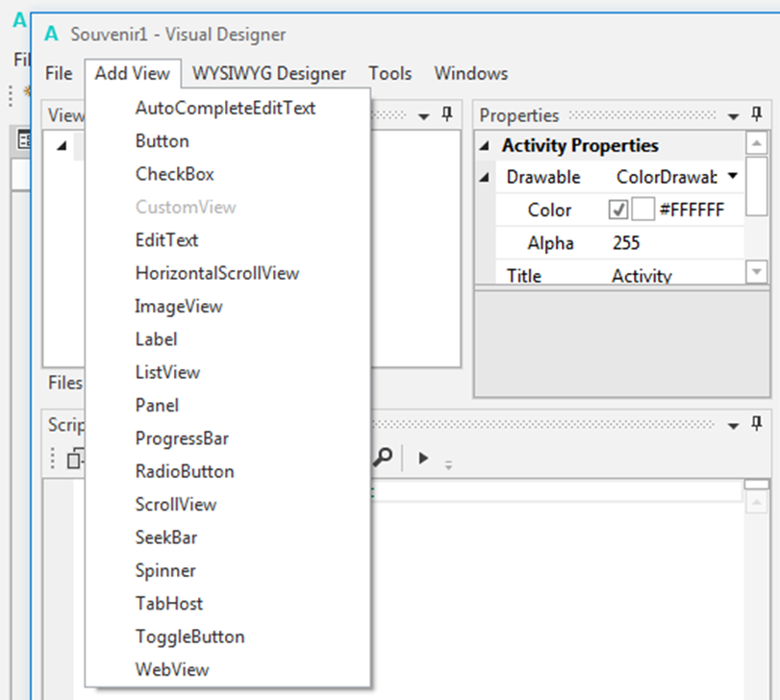The height and width of the screenshot is (700, 780).
Task: Add a WebView
Action: coord(228,669)
